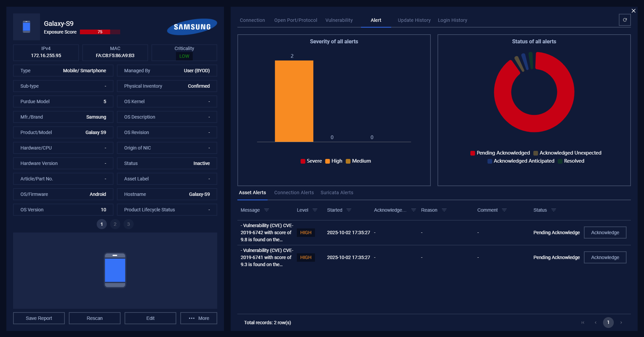Open the Connection Alerts tab
Screen dimensions: 644x337
294,193
